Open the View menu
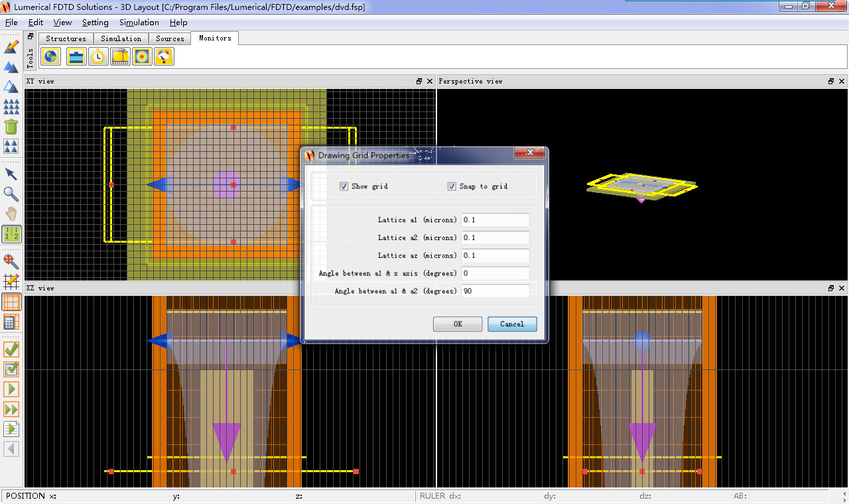This screenshot has width=849, height=504. (x=62, y=23)
